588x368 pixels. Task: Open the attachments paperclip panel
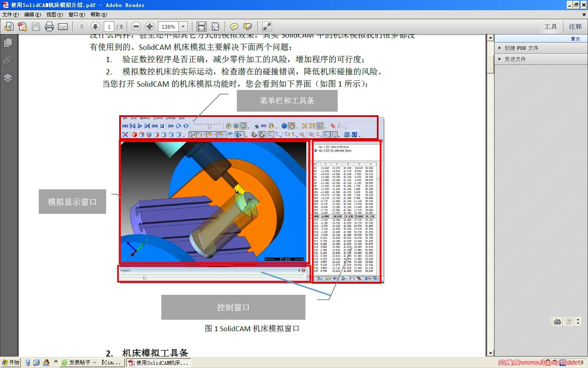[8, 60]
